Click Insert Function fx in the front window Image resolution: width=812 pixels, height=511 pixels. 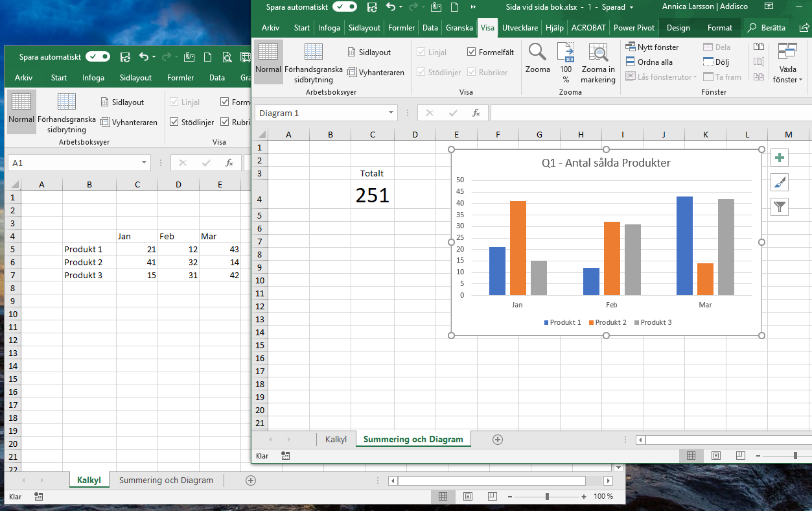coord(476,113)
